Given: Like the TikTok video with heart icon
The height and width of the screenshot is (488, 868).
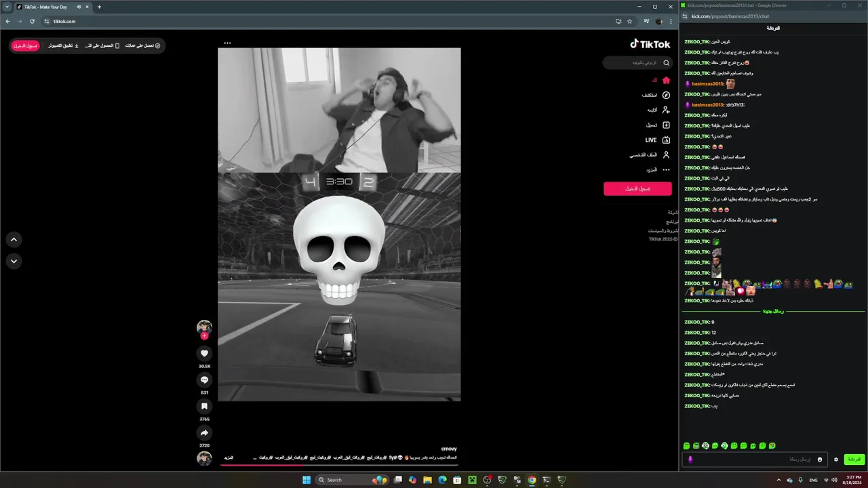Looking at the screenshot, I should point(204,353).
